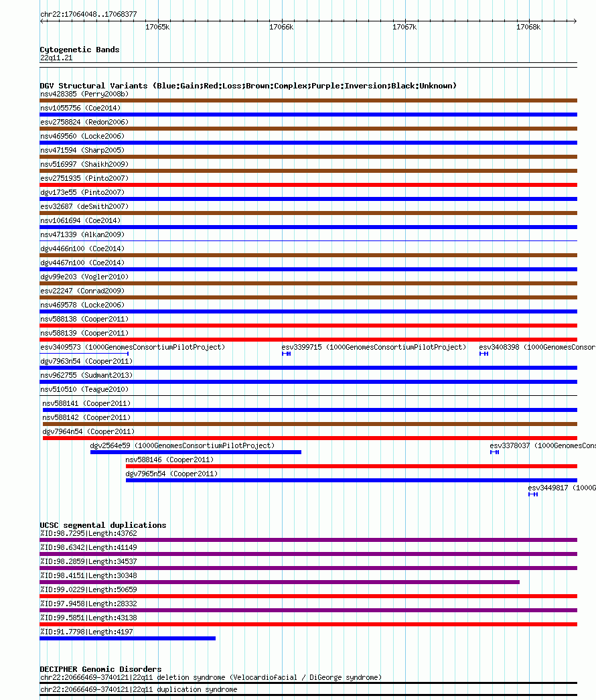This screenshot has width=596, height=700.
Task: Click the nsv428385 (Perry2008b) variant label
Action: pos(84,94)
